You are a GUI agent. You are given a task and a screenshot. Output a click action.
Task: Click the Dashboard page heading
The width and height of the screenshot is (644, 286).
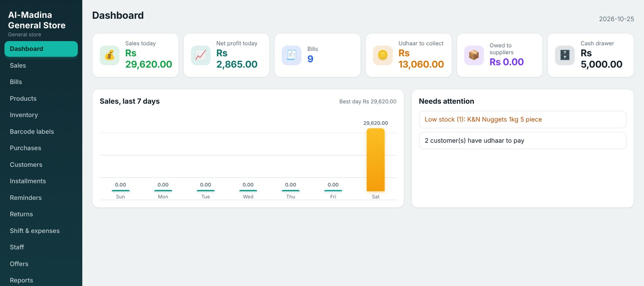118,15
